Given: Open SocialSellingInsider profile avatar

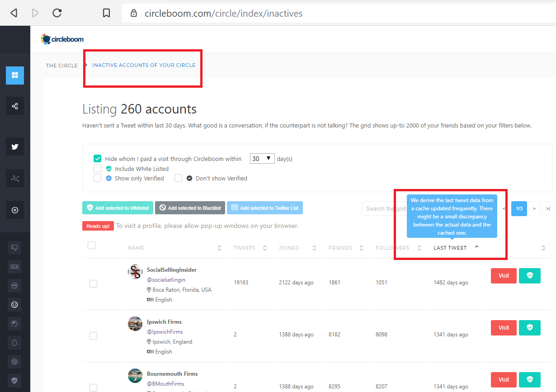Looking at the screenshot, I should [x=135, y=272].
